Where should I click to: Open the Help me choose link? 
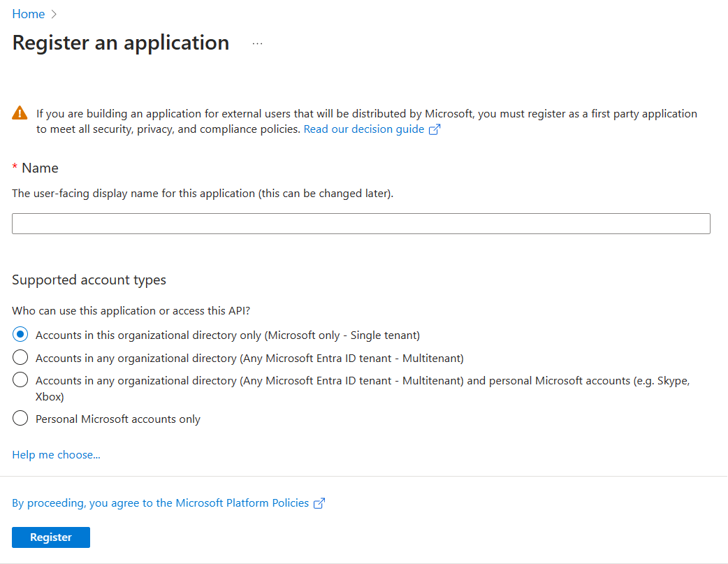(x=56, y=454)
